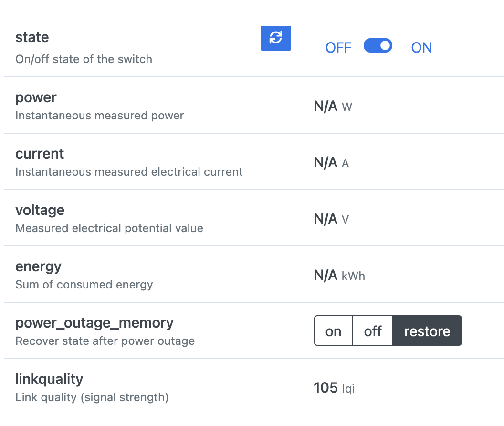Screen dimensions: 504x426
Task: Select the energy property label
Action: pyautogui.click(x=38, y=266)
